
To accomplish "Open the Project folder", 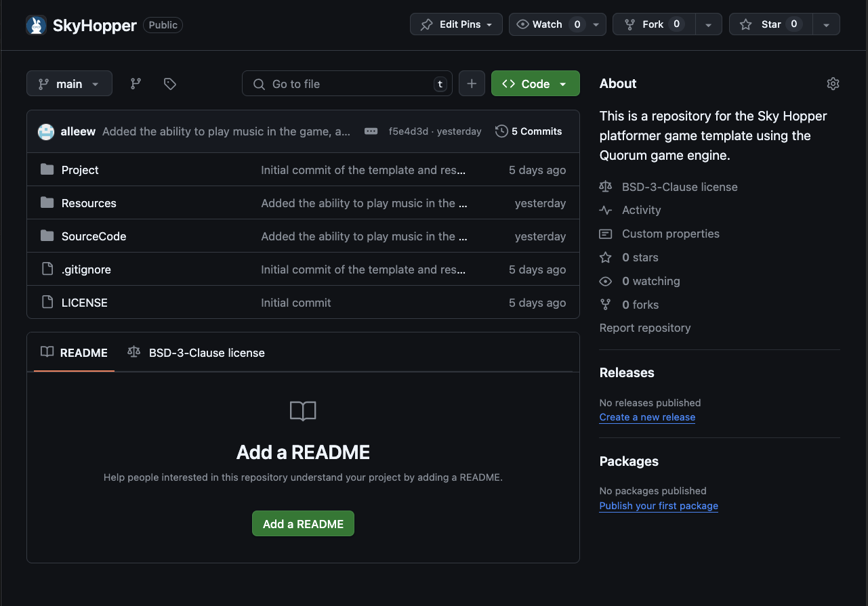I will coord(80,170).
